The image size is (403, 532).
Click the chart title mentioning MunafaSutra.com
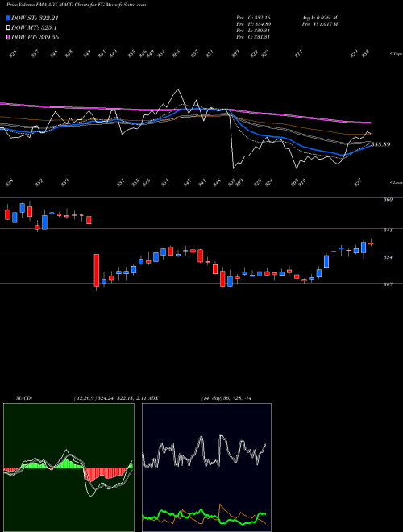(77, 5)
